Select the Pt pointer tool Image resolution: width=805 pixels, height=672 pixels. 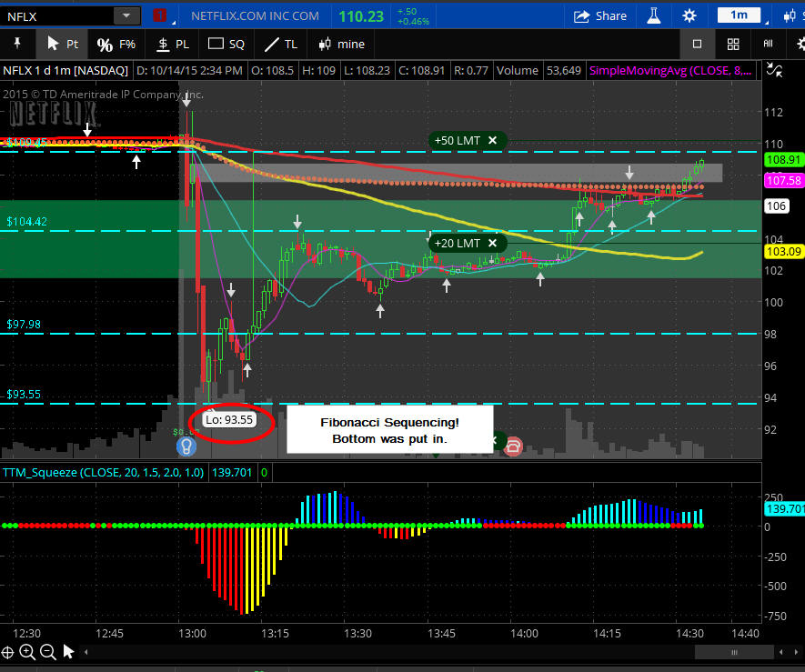62,44
